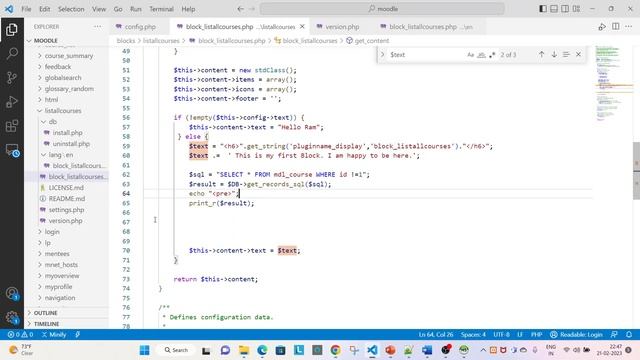The height and width of the screenshot is (360, 640).
Task: Open the Explorer view in activity bar
Action: point(12,29)
